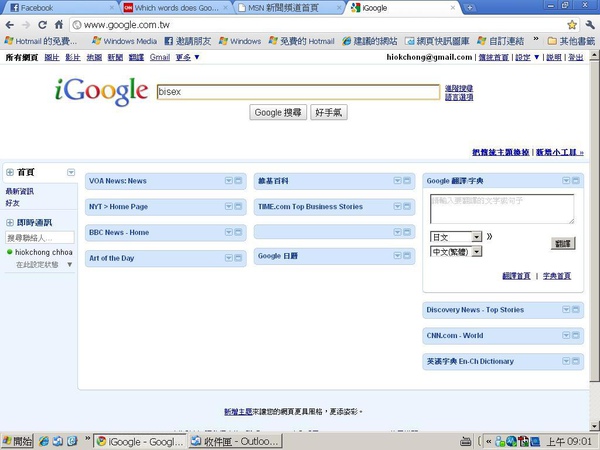
Task: Open a new tab with the plus button
Action: coord(470,8)
